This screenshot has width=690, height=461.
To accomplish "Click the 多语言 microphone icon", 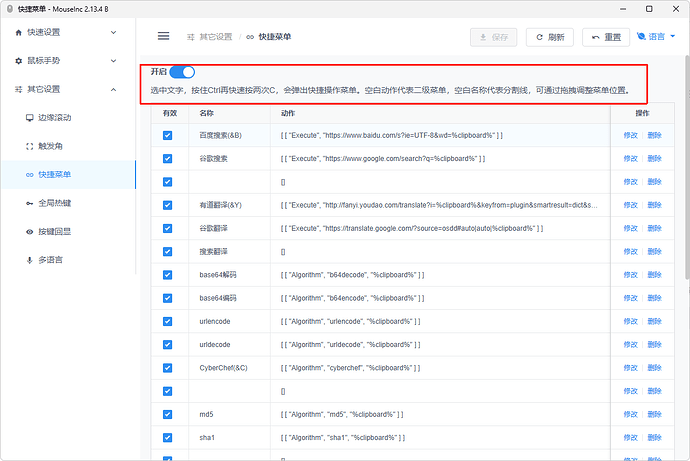I will pos(29,260).
